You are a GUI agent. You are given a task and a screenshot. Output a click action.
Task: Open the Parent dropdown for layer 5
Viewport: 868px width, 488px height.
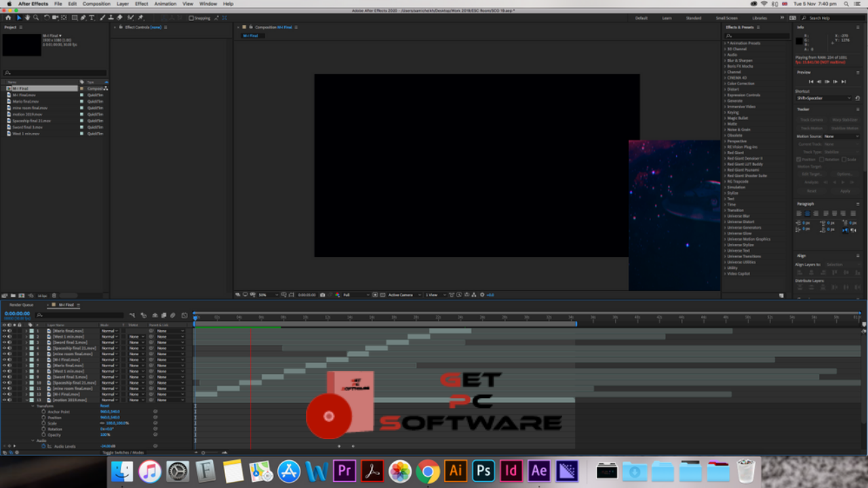click(170, 353)
